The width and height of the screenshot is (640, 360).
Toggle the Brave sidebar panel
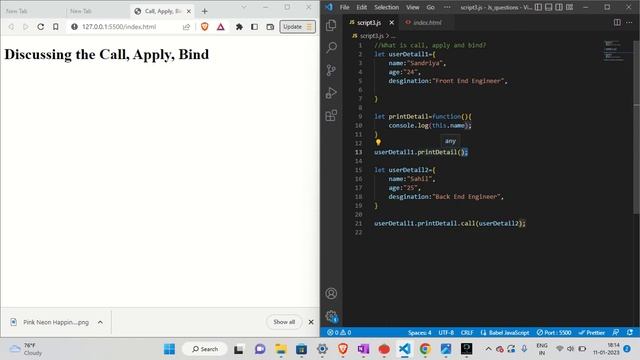click(x=254, y=27)
